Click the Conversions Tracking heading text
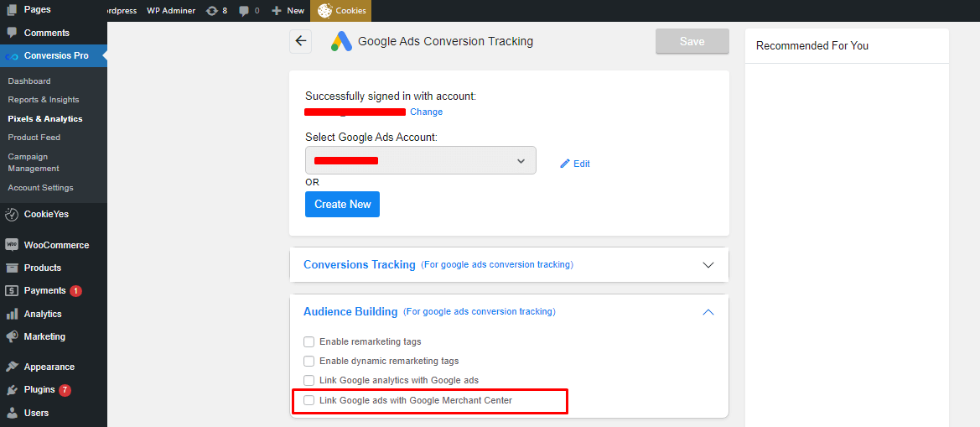The height and width of the screenshot is (427, 980). coord(360,264)
